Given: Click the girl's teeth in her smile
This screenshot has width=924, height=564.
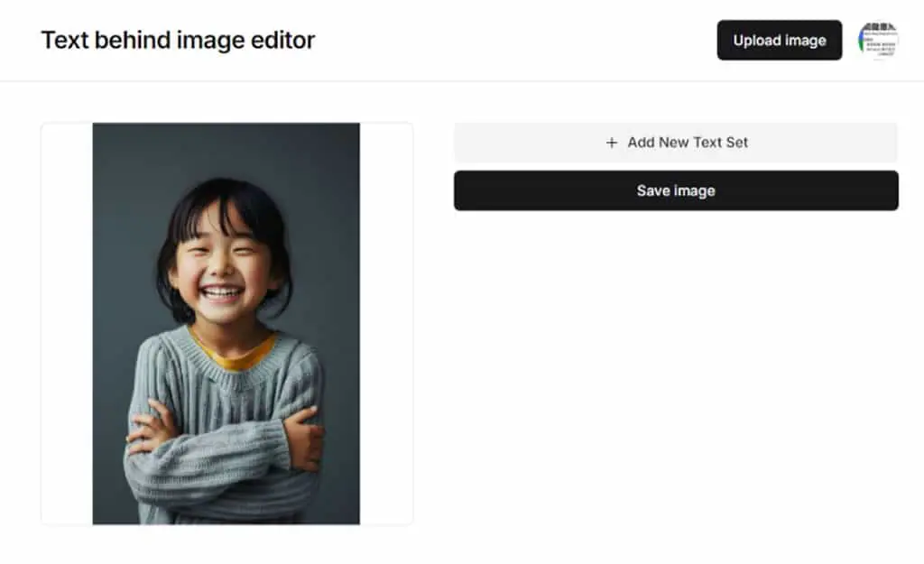Looking at the screenshot, I should [x=221, y=292].
